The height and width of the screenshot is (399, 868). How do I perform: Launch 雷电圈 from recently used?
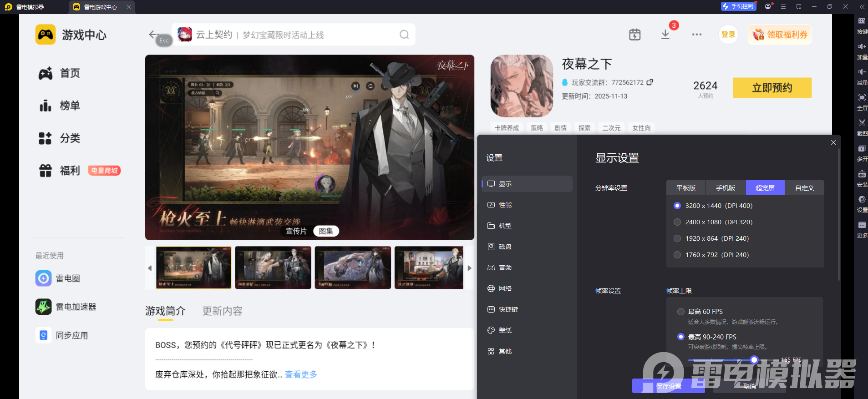tap(58, 278)
